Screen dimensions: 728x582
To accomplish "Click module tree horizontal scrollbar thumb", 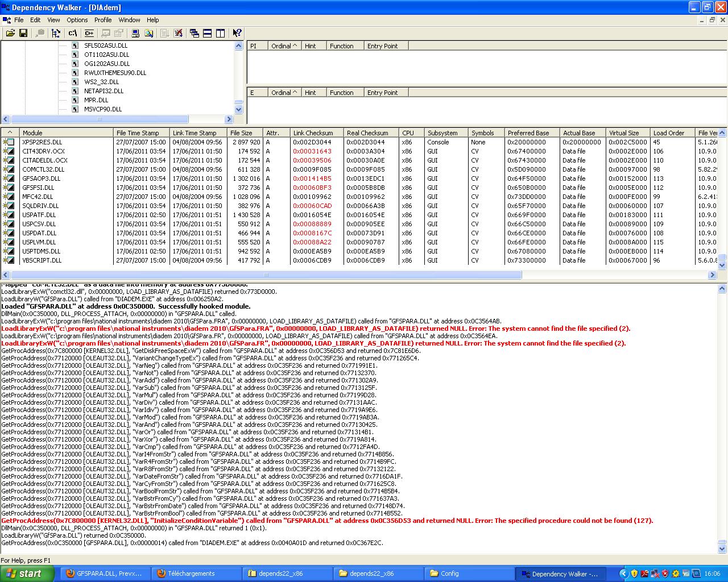I will pos(100,119).
